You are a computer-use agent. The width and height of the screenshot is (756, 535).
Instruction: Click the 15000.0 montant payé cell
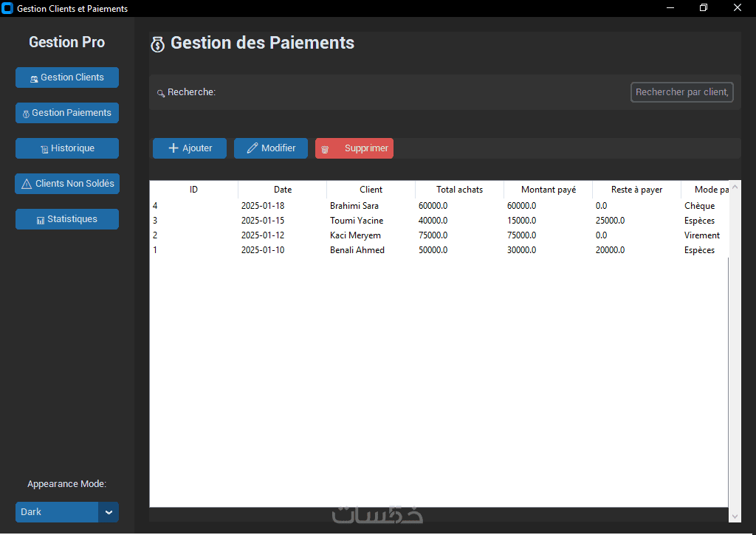[522, 221]
